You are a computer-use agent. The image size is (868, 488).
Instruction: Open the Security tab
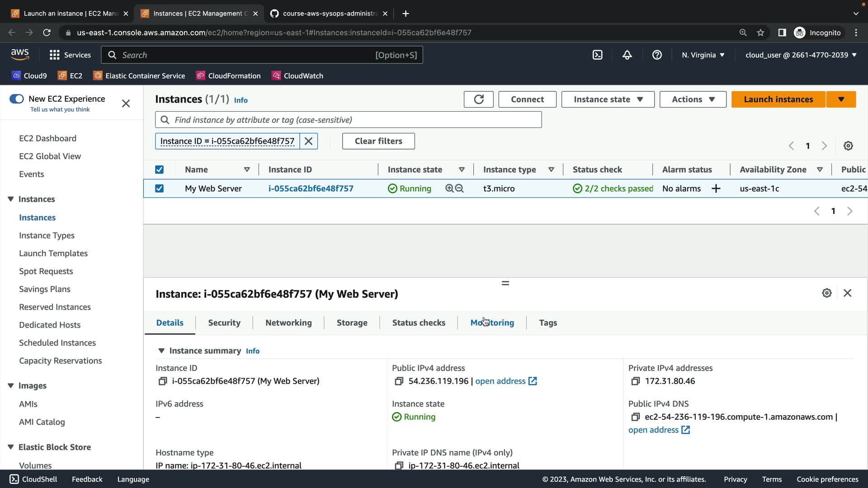[224, 323]
